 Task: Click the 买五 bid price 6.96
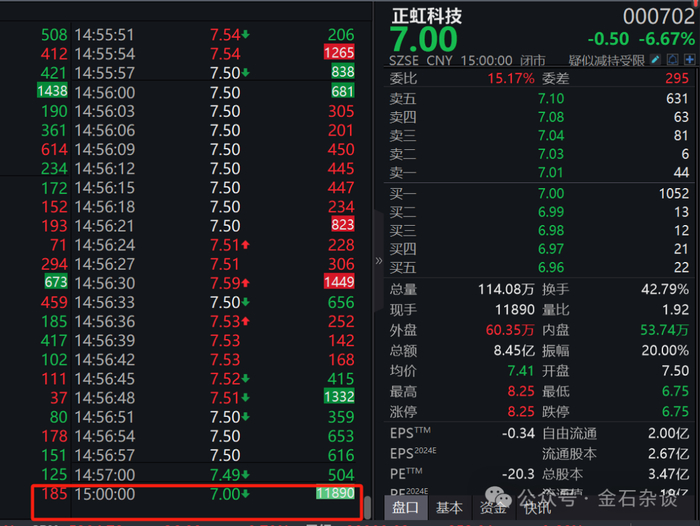tap(551, 267)
